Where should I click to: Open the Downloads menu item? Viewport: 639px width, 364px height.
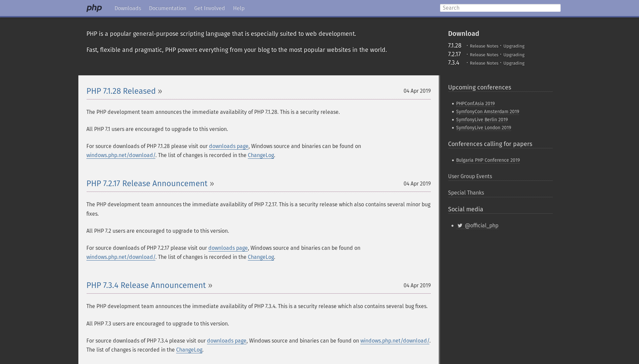pyautogui.click(x=128, y=8)
